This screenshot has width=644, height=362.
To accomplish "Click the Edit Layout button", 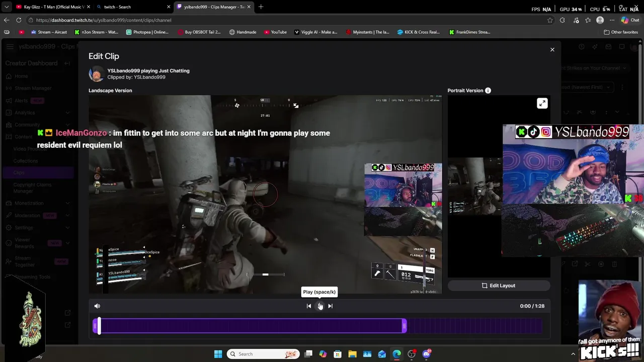I will [x=499, y=286].
